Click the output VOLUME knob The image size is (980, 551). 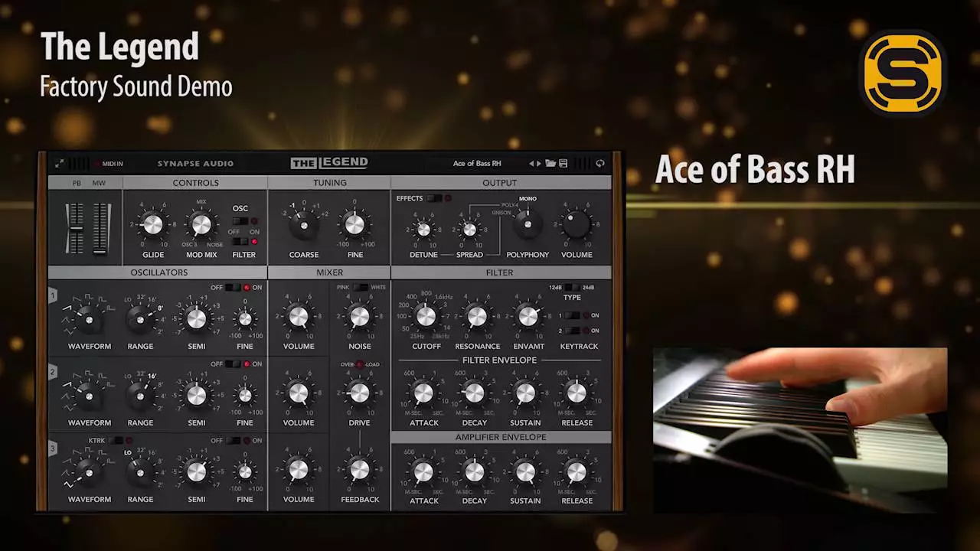click(x=577, y=224)
